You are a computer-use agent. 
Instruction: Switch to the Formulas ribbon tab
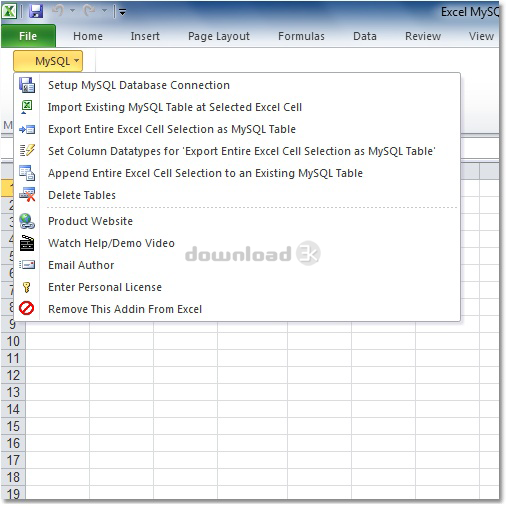(x=301, y=36)
